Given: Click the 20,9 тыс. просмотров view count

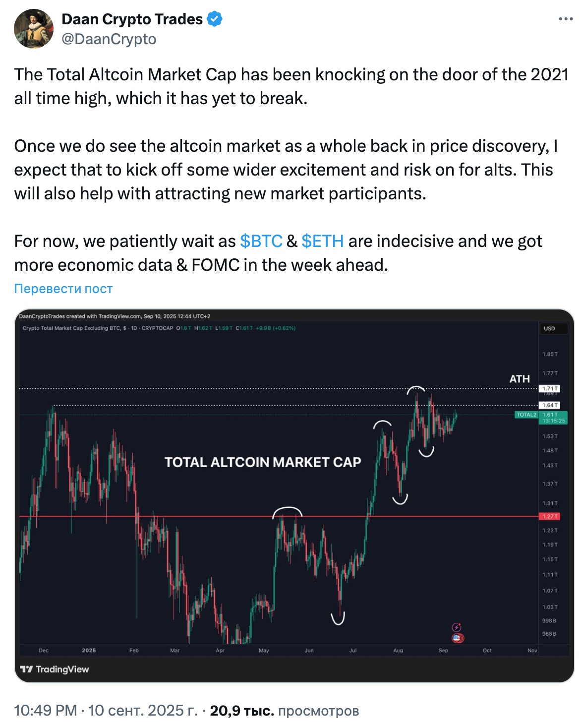Looking at the screenshot, I should (x=285, y=711).
